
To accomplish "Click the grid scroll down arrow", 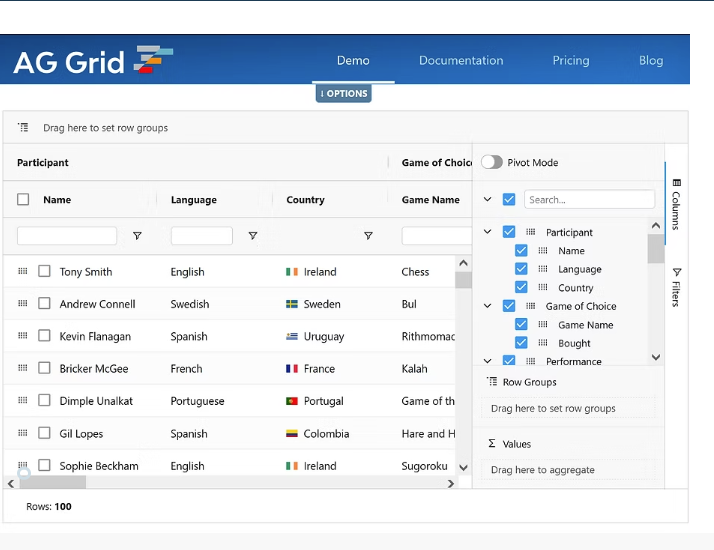I will pos(464,468).
